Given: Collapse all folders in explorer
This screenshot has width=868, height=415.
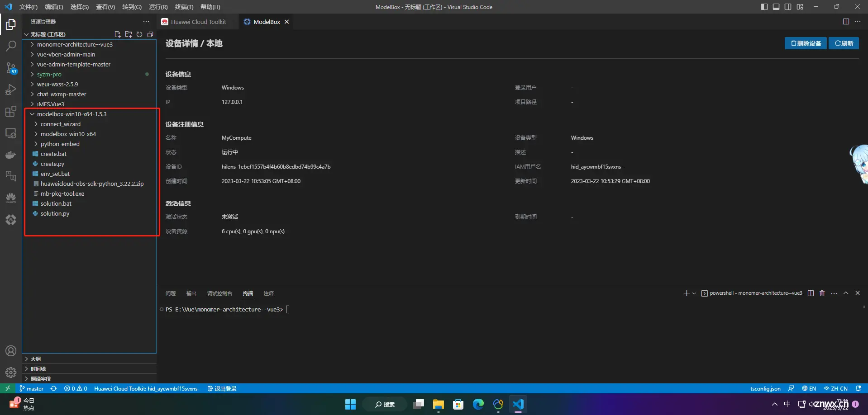Looking at the screenshot, I should 150,34.
